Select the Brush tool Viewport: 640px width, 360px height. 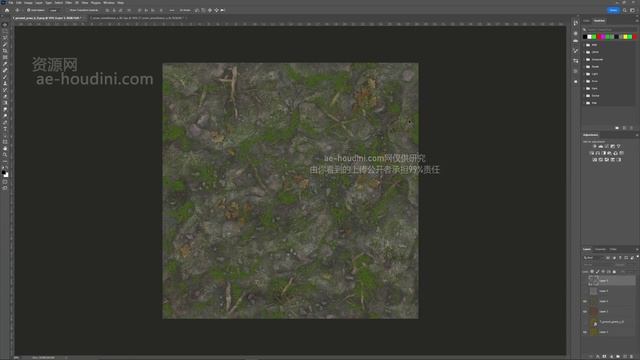(x=5, y=77)
